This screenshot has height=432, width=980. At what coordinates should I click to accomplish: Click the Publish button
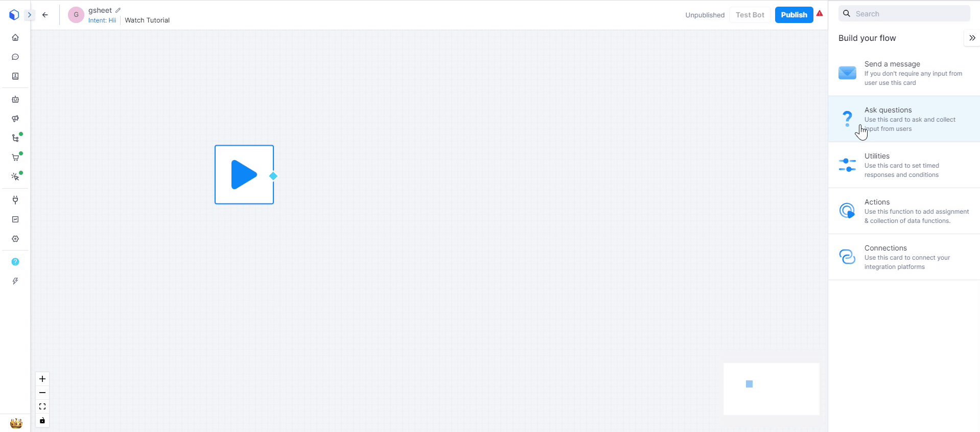794,15
